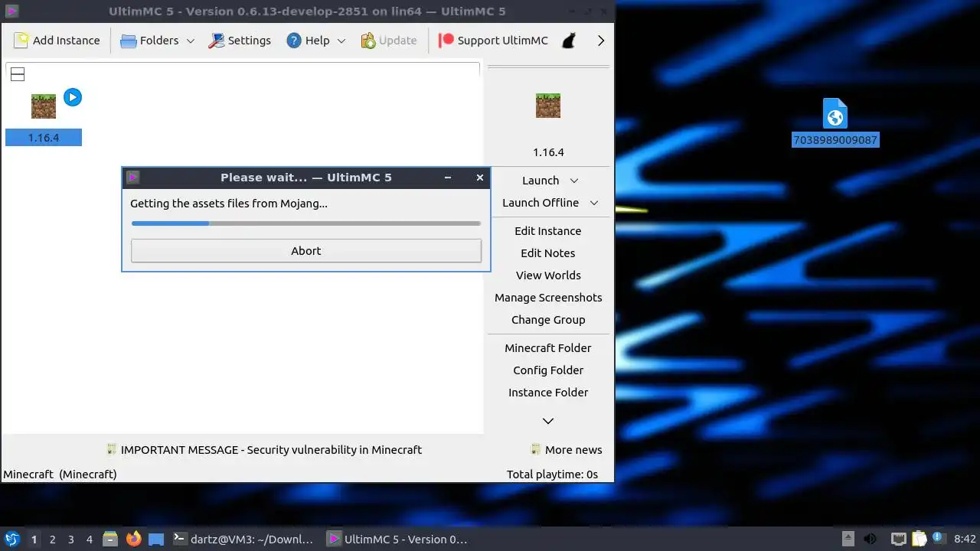Open the IMPORTANT MESSAGE security news link
Image resolution: width=980 pixels, height=551 pixels.
(x=264, y=450)
